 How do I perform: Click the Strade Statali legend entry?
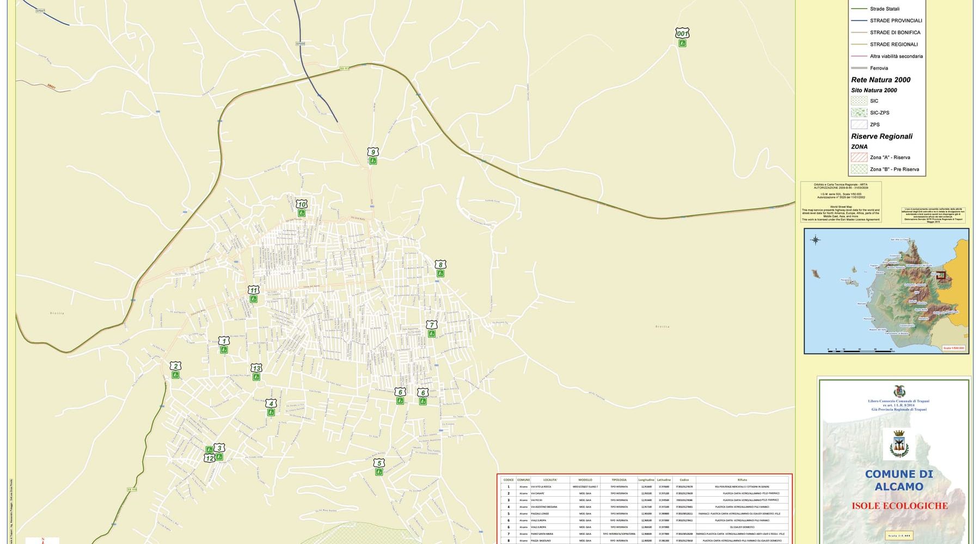tap(875, 9)
